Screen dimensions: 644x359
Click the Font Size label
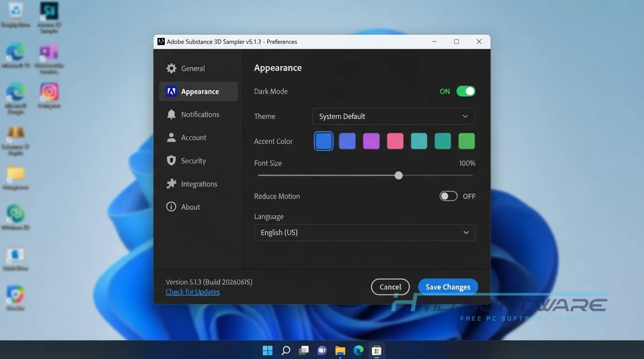[268, 163]
